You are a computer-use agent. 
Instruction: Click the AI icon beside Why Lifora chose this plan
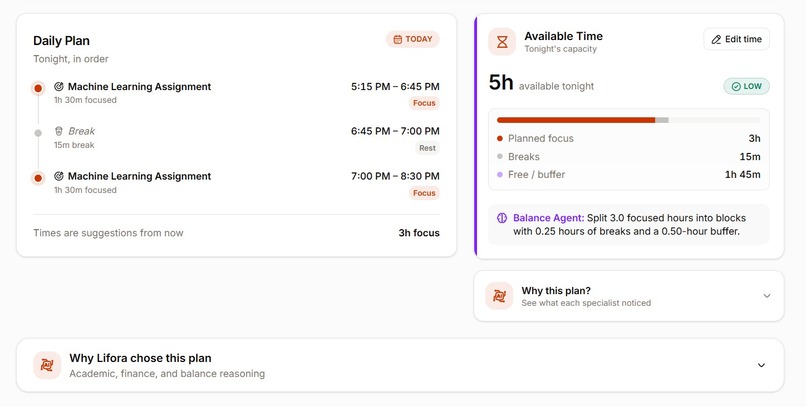tap(47, 365)
